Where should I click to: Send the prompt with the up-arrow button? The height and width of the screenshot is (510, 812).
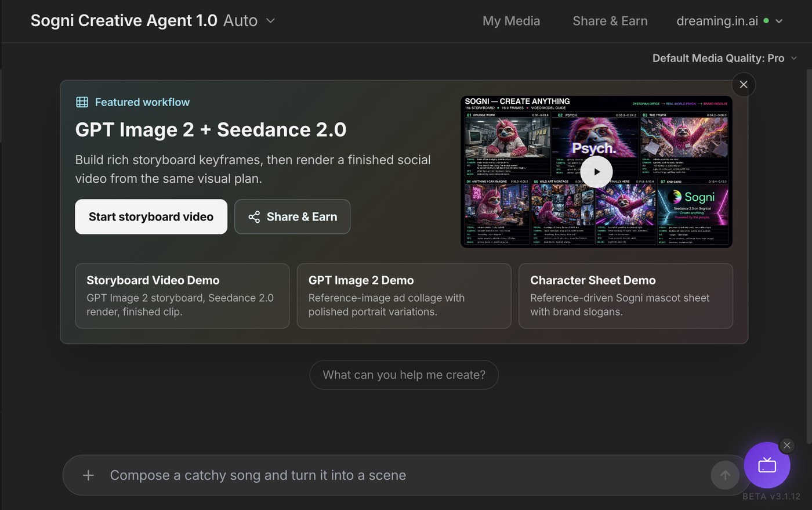[725, 475]
